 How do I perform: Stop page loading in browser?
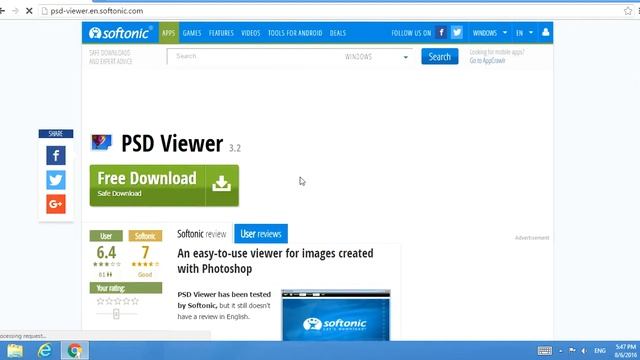29,11
